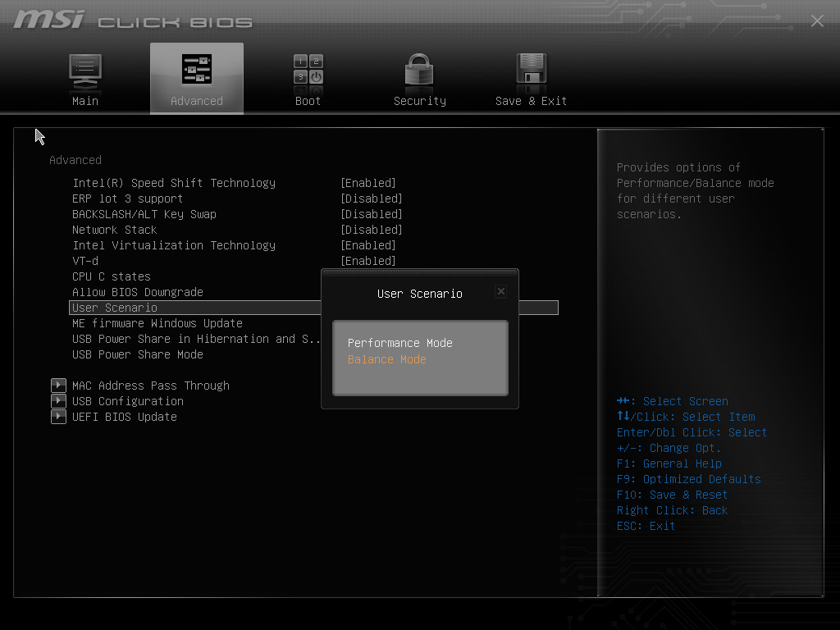The image size is (840, 630).
Task: Choose Balance Mode in the popup
Action: pos(387,359)
